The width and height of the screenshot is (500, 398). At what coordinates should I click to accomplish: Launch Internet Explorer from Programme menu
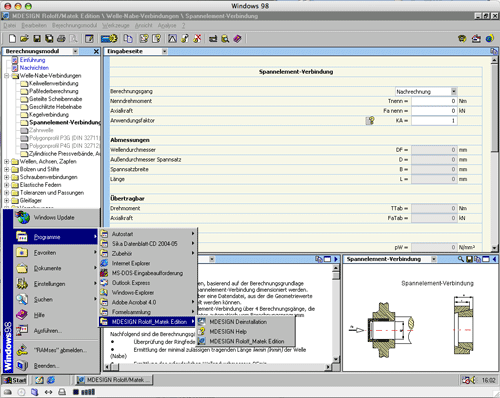click(148, 263)
